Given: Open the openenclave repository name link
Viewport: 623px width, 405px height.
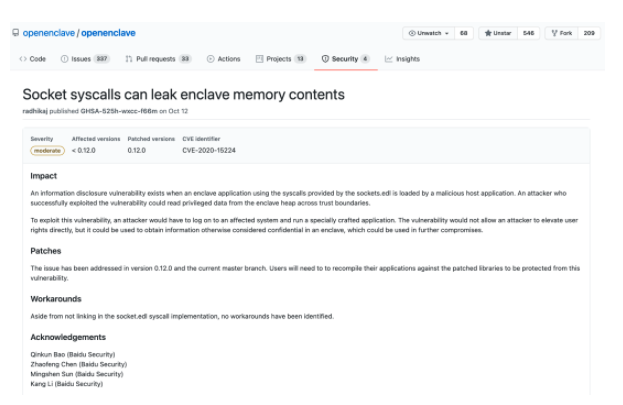Looking at the screenshot, I should pyautogui.click(x=109, y=33).
